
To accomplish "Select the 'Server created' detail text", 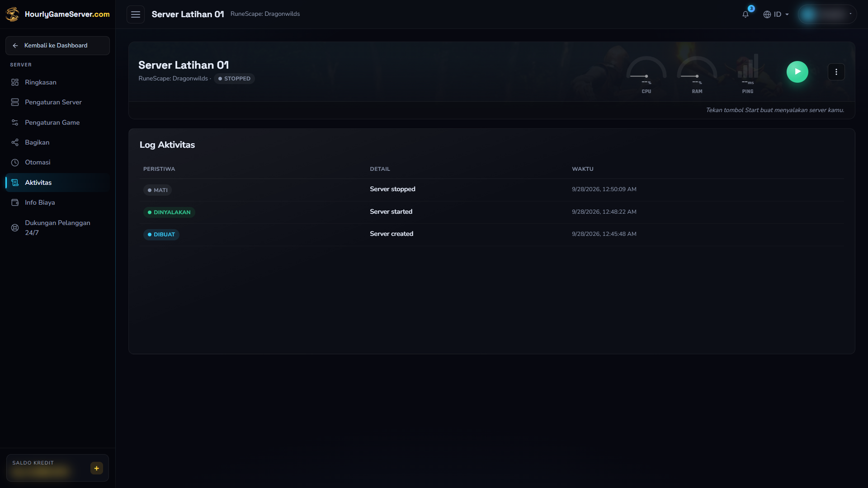I will tap(392, 234).
